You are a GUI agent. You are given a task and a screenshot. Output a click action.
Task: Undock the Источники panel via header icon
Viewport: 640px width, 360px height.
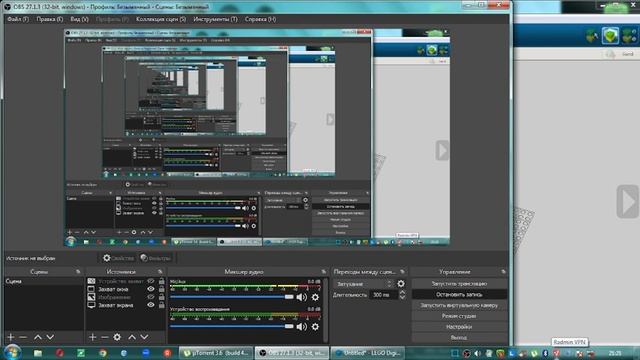point(160,272)
